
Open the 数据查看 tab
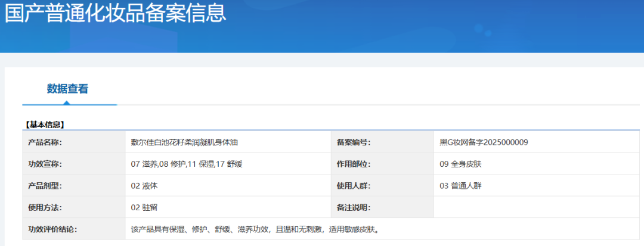click(x=67, y=89)
